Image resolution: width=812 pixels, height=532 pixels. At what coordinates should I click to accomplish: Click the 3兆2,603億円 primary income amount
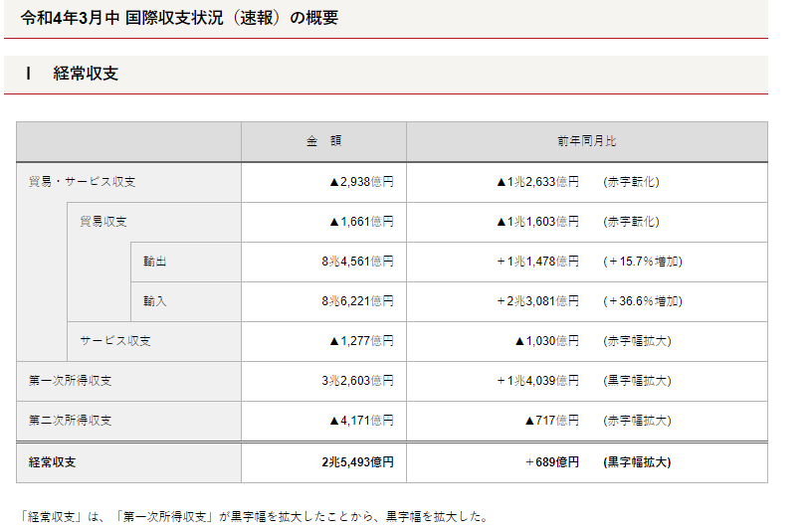click(x=357, y=381)
